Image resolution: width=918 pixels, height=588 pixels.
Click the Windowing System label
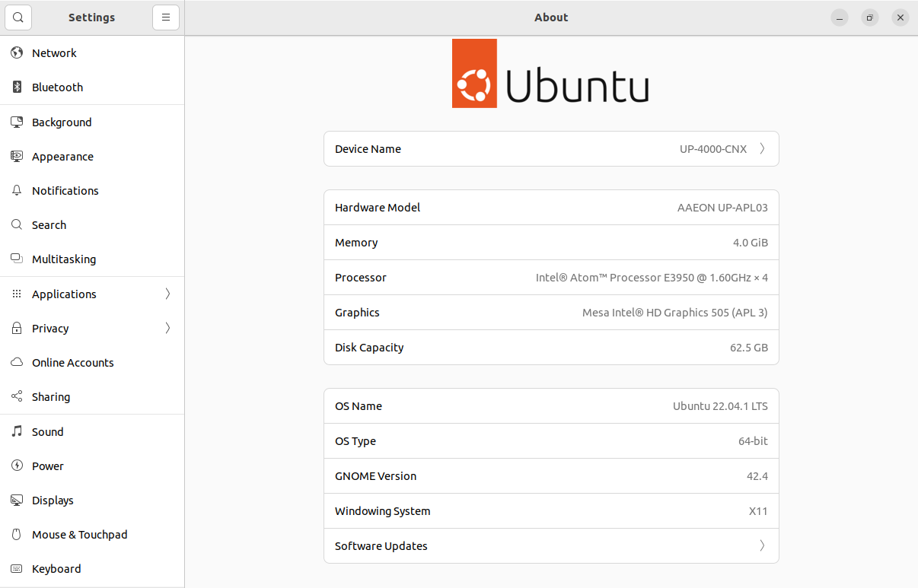(x=383, y=511)
